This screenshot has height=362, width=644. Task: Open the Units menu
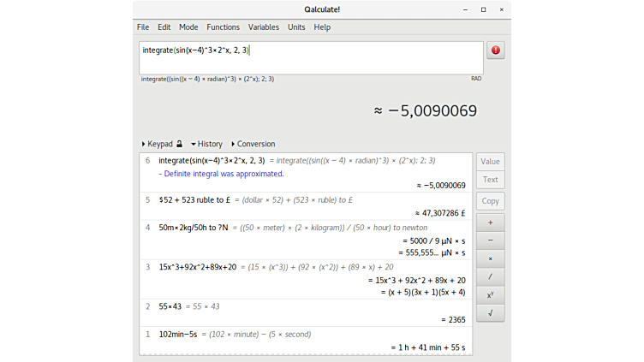coord(296,27)
